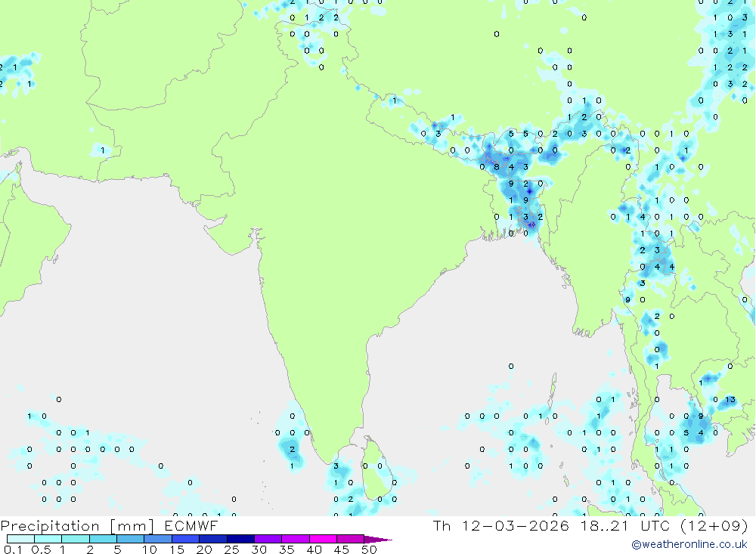Click the legend scale label '45'

342,549
